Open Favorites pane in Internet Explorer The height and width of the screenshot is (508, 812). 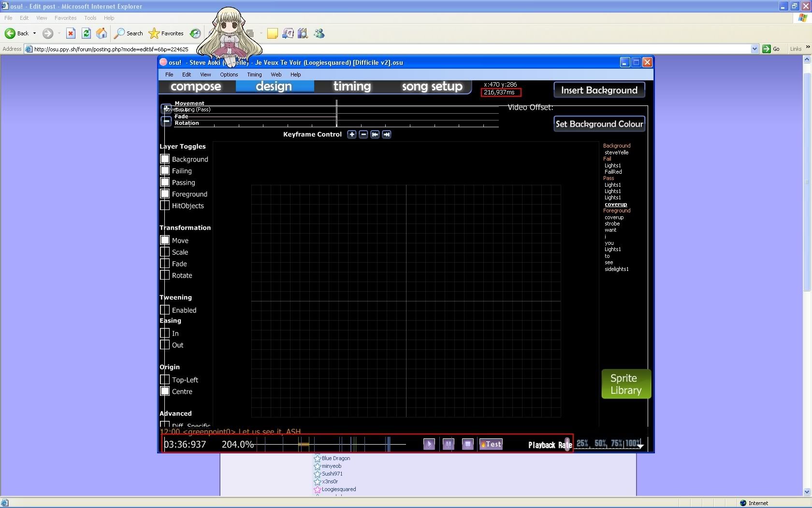tap(166, 33)
